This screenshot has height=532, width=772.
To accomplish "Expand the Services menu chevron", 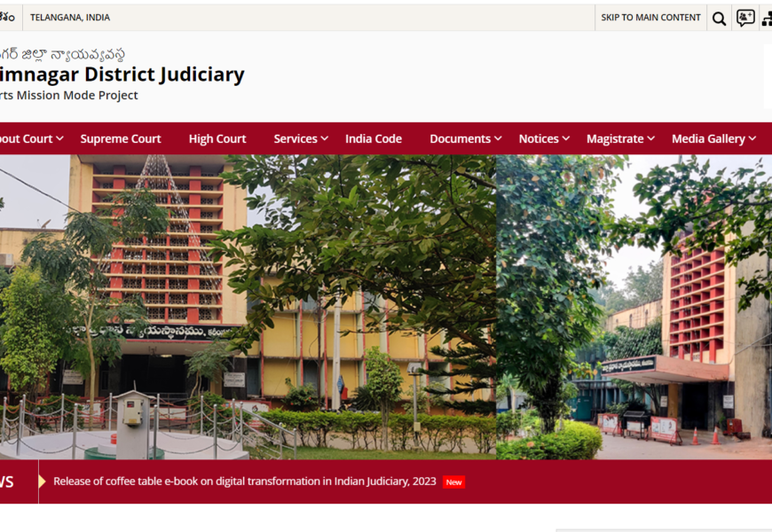I will [324, 138].
